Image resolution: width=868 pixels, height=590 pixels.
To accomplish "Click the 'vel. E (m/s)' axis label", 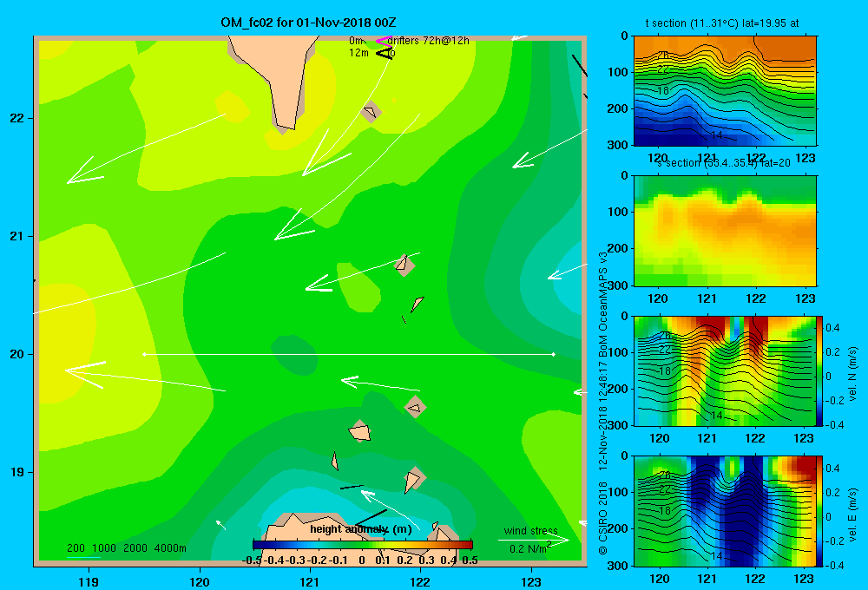I will 852,514.
